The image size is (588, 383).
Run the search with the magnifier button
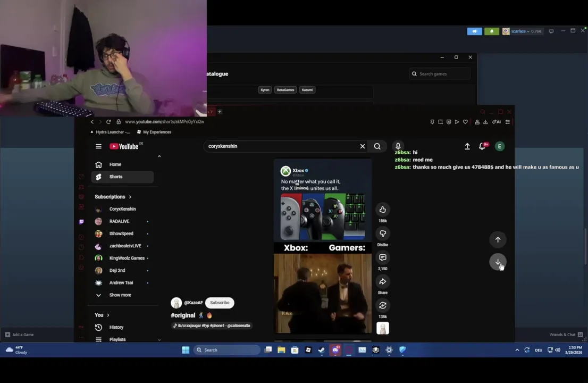[x=377, y=146]
